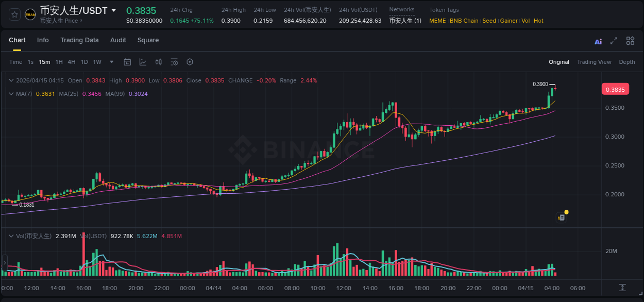Toggle the MA indicator row visibility chevron
644x302 pixels.
[x=11, y=94]
